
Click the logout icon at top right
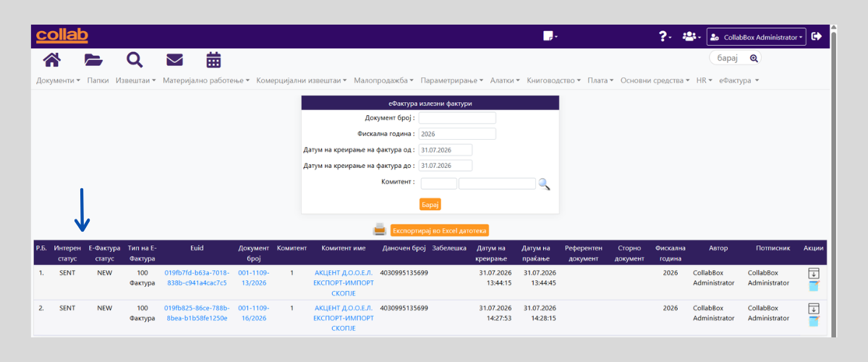(817, 36)
